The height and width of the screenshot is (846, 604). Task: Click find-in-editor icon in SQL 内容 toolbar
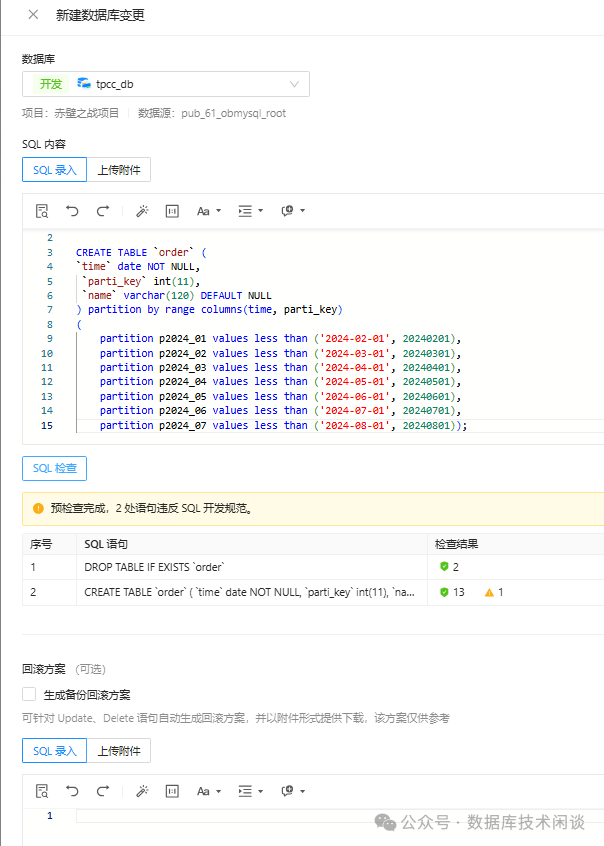point(42,211)
